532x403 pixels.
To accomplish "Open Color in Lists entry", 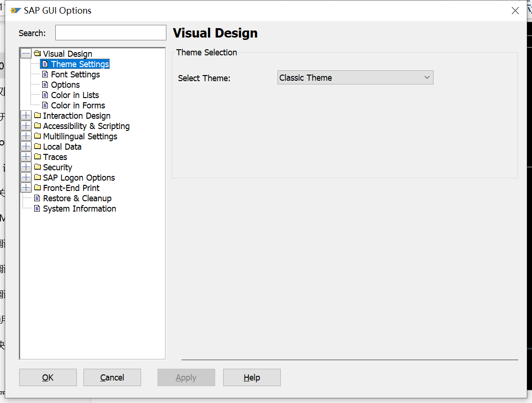I will pos(75,95).
